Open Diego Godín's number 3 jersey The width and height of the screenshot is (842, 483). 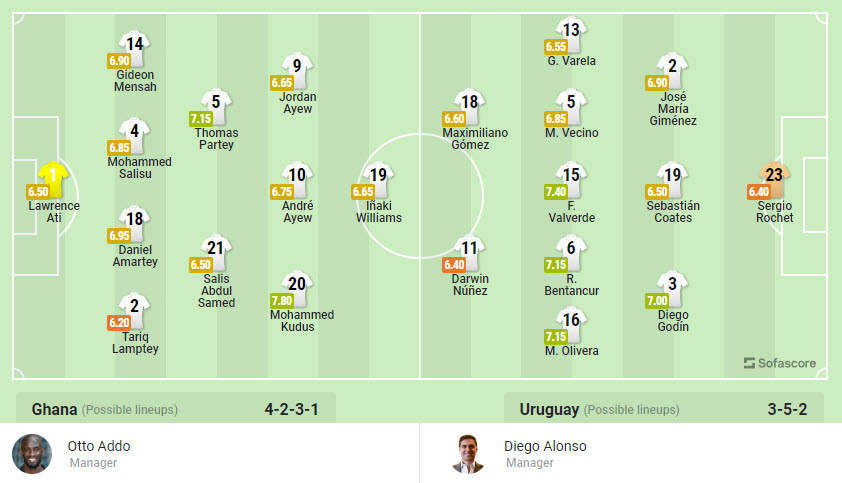(x=673, y=286)
